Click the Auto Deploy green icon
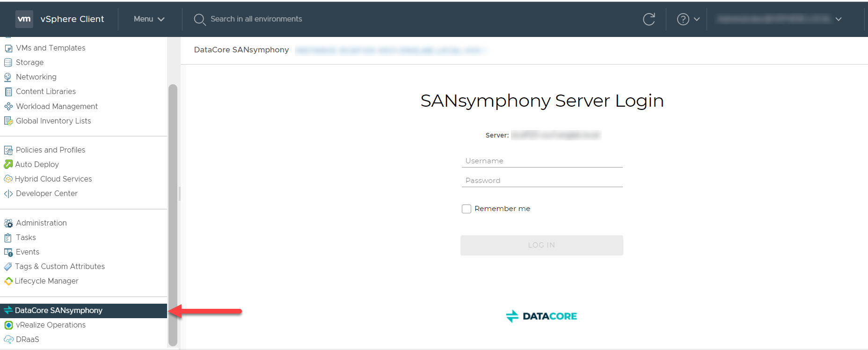The image size is (868, 350). point(8,164)
